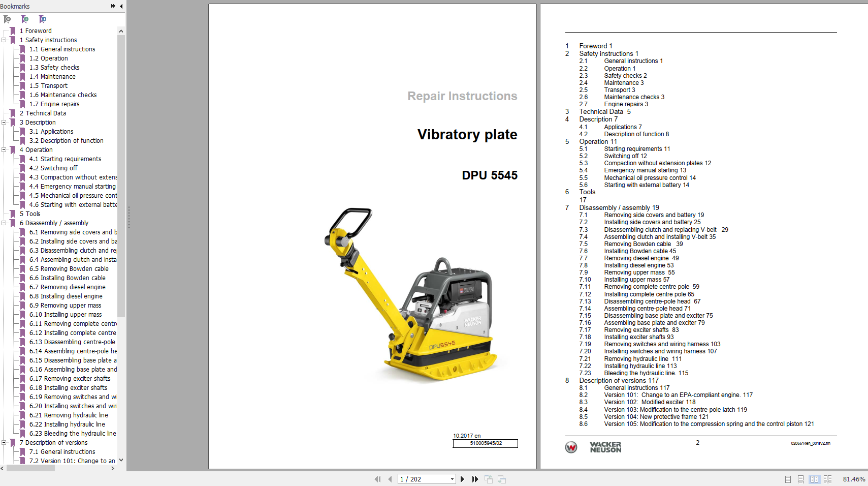Click the add new bookmark icon
The image size is (868, 486).
coord(25,19)
